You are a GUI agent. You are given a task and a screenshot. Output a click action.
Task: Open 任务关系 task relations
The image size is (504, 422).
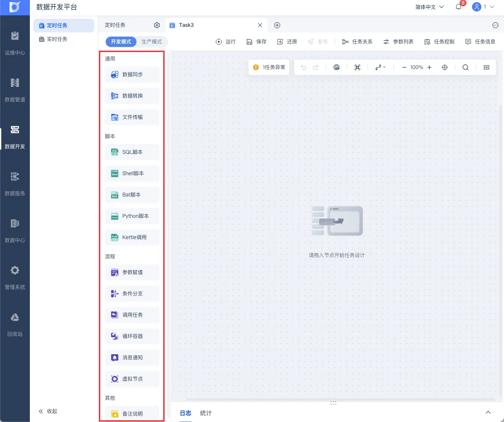click(357, 41)
